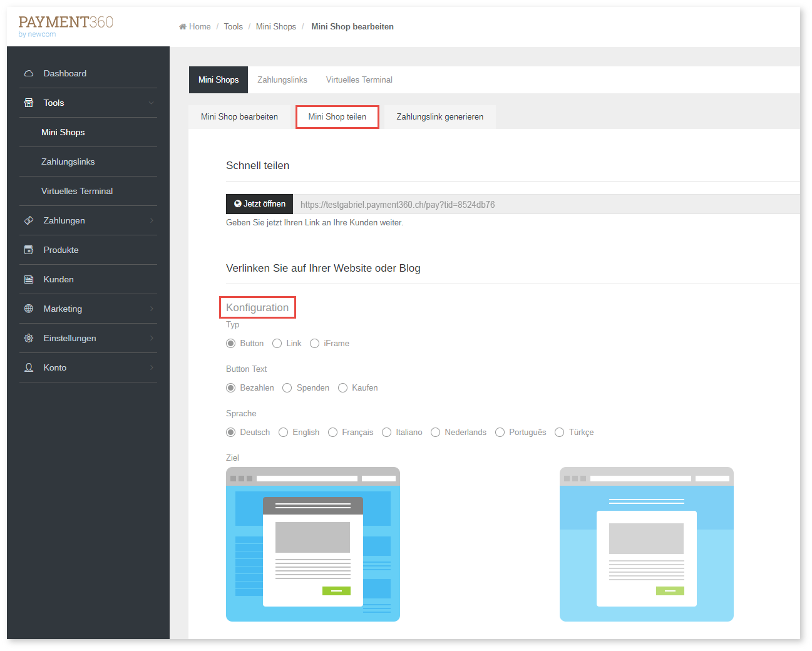Collapse the Tools menu chevron
The height and width of the screenshot is (651, 812).
pyautogui.click(x=151, y=103)
